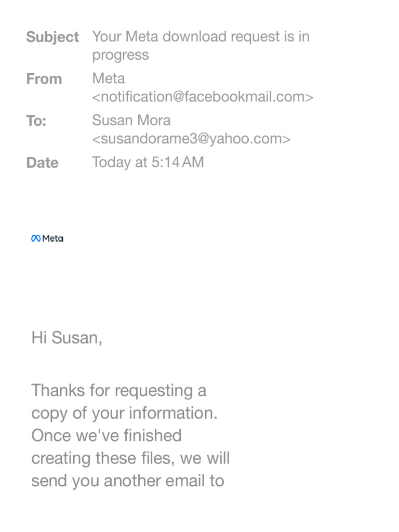
Task: Click the From field label
Action: (x=44, y=79)
